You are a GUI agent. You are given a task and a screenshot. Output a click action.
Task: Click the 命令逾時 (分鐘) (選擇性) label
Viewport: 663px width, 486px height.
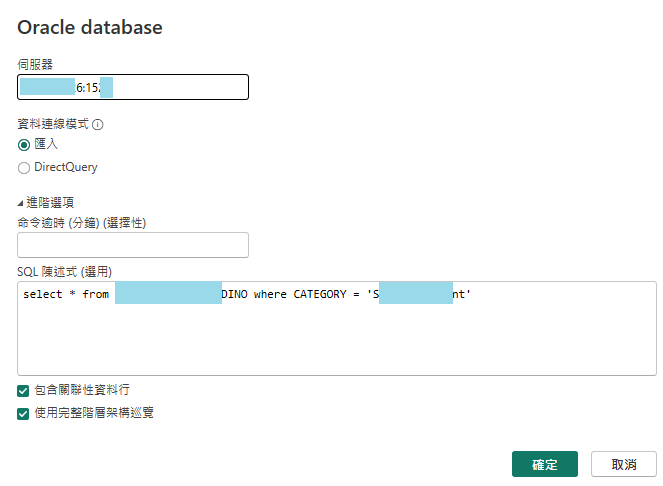82,223
